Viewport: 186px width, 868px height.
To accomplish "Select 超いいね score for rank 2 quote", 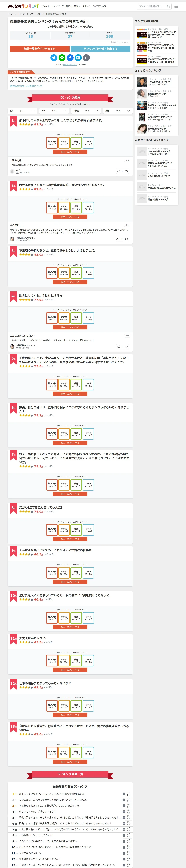I will 52,208.
